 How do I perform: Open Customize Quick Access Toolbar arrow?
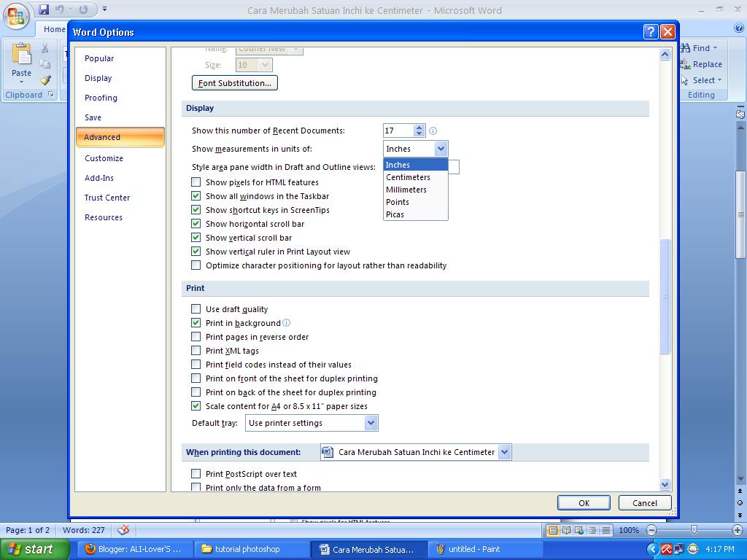point(105,9)
